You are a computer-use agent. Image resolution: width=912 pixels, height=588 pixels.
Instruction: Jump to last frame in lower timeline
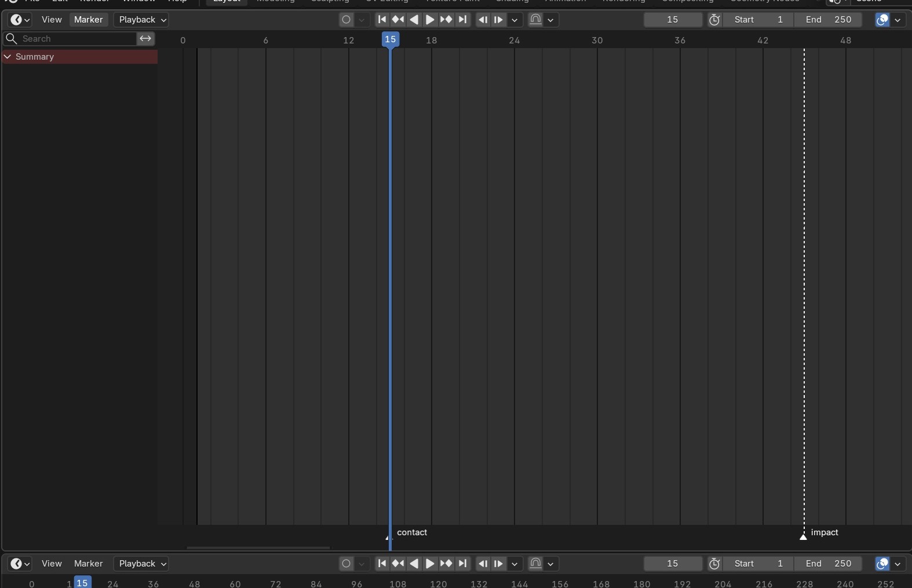[462, 564]
